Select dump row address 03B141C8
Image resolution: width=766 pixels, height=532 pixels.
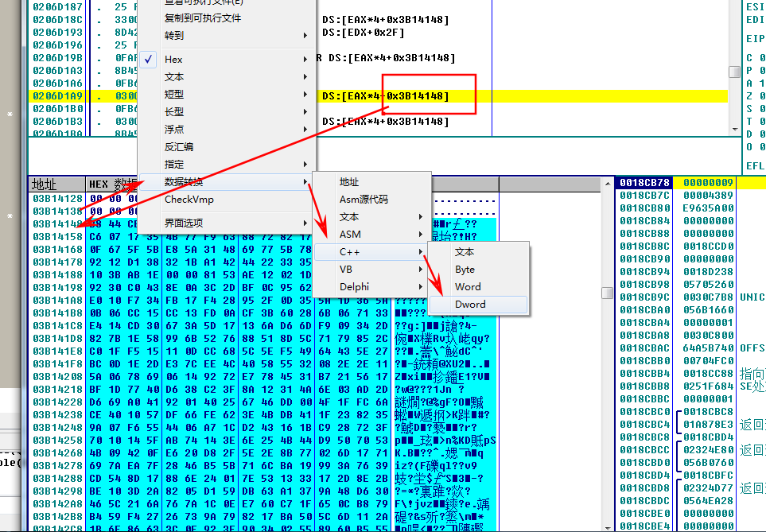click(57, 325)
